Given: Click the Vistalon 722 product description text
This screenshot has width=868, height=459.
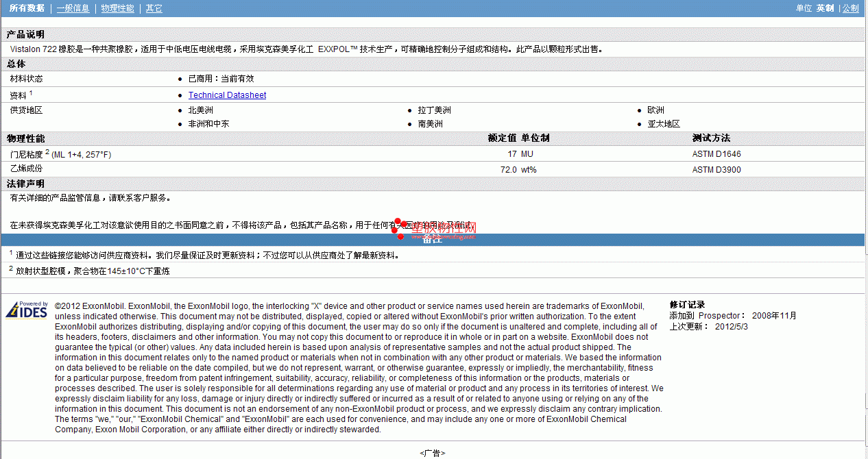Looking at the screenshot, I should 306,49.
